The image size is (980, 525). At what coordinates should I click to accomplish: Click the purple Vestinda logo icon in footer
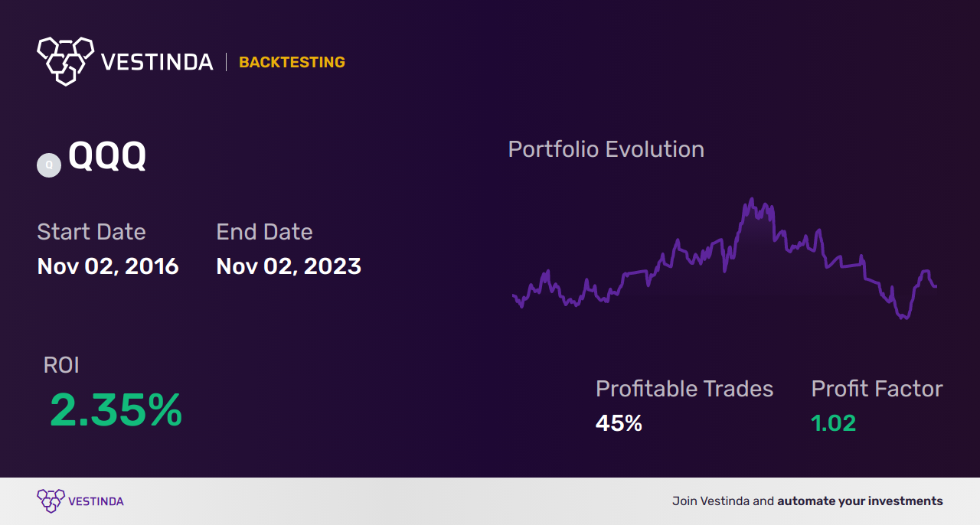tap(51, 501)
